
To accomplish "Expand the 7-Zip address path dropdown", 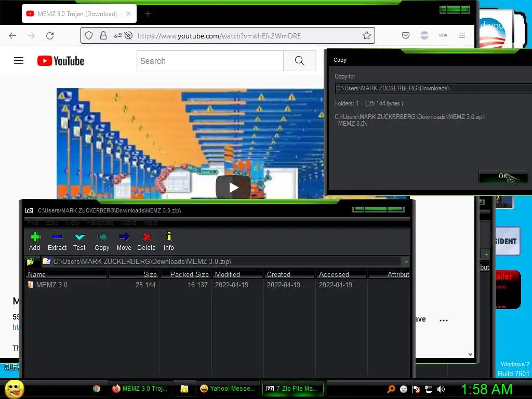I will tap(406, 262).
